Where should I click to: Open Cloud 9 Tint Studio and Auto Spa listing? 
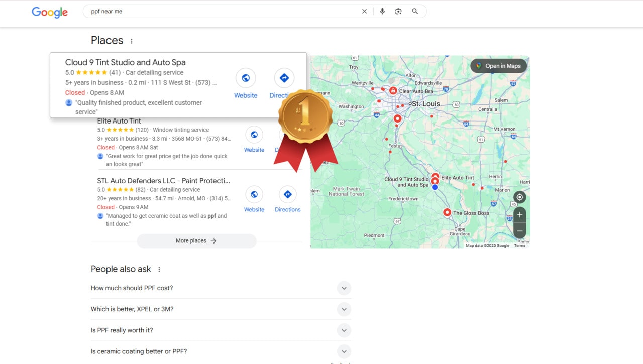pyautogui.click(x=126, y=62)
